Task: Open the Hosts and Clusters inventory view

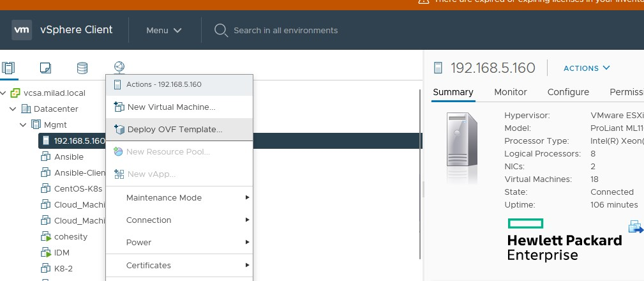Action: [x=8, y=68]
